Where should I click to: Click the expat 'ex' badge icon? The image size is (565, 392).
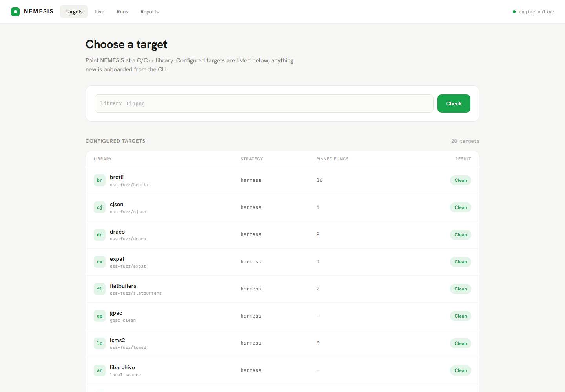[100, 262]
